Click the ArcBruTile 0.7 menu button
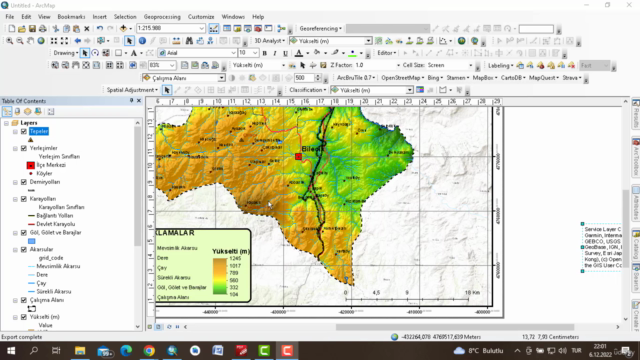 356,78
